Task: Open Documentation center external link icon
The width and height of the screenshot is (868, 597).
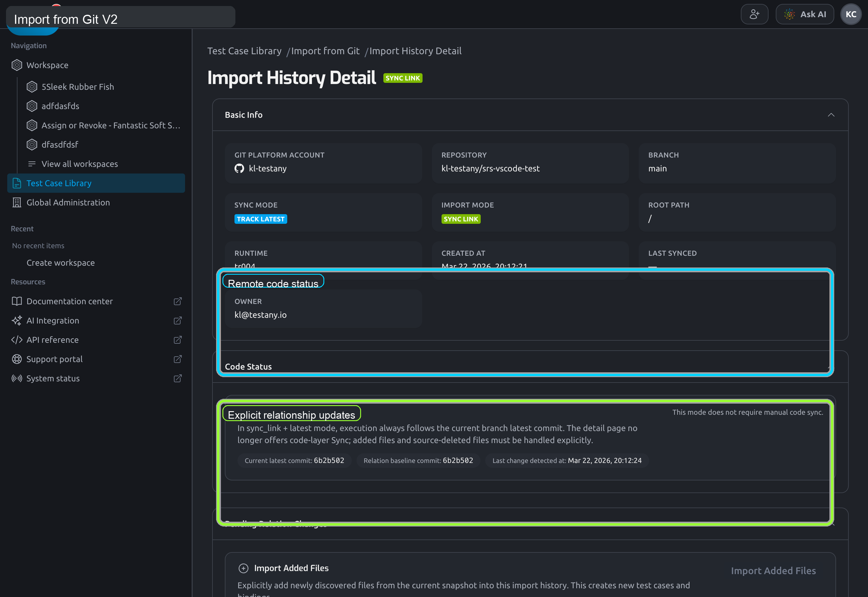Action: pos(178,301)
